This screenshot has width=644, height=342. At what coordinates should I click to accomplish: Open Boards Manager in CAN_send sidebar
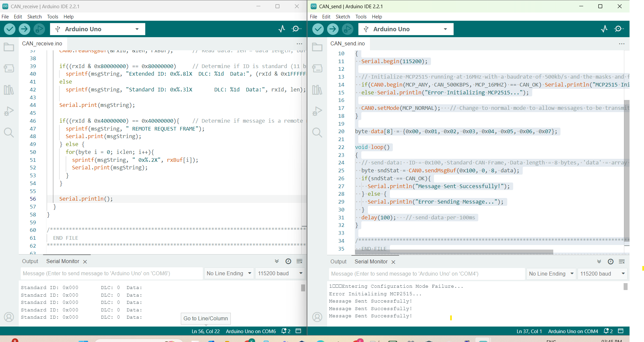point(317,68)
